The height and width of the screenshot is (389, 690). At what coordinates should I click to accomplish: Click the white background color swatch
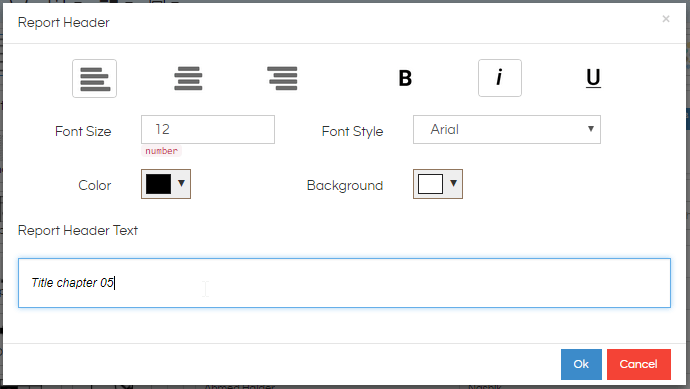point(430,184)
